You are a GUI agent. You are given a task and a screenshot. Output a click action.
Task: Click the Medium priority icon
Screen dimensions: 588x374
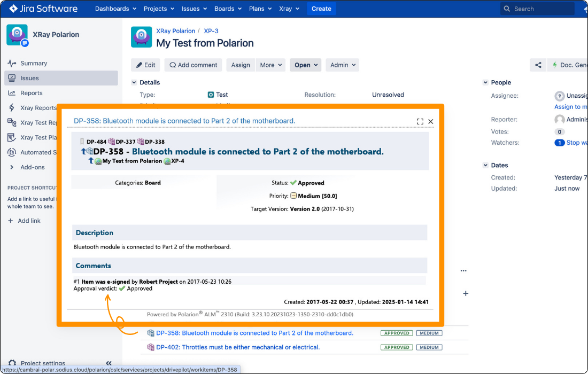tap(293, 196)
